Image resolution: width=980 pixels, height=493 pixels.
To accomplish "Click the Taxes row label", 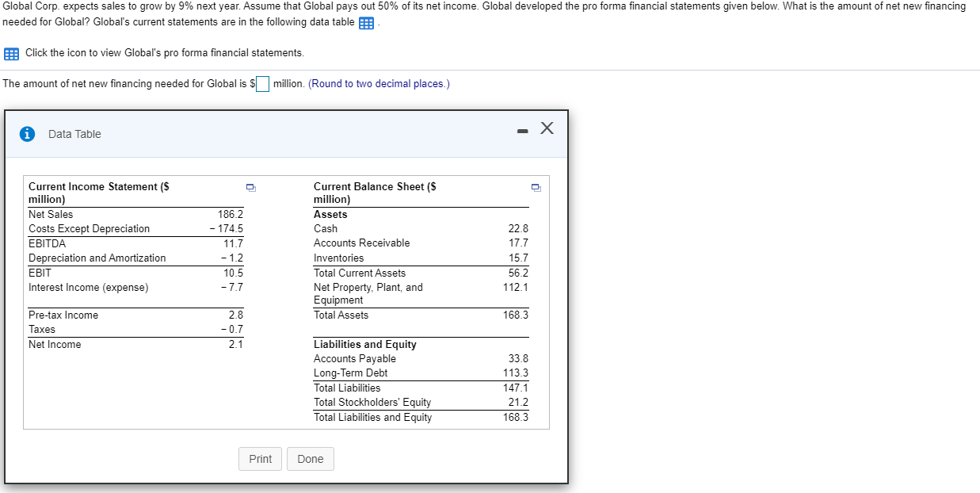I will click(42, 330).
